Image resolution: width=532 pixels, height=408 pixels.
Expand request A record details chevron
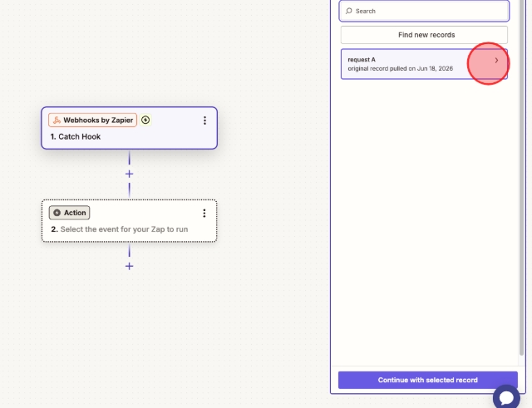click(496, 61)
